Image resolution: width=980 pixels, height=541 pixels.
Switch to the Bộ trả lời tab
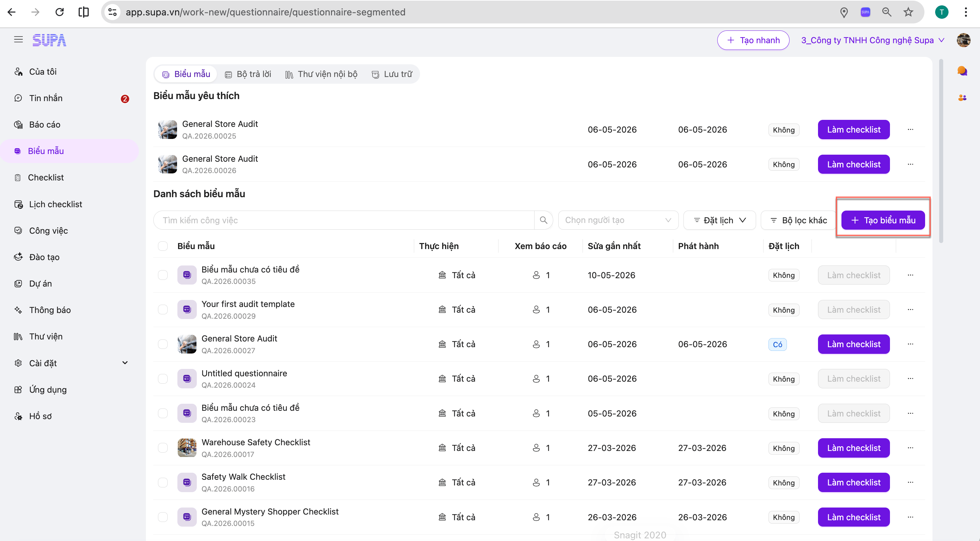tap(248, 74)
